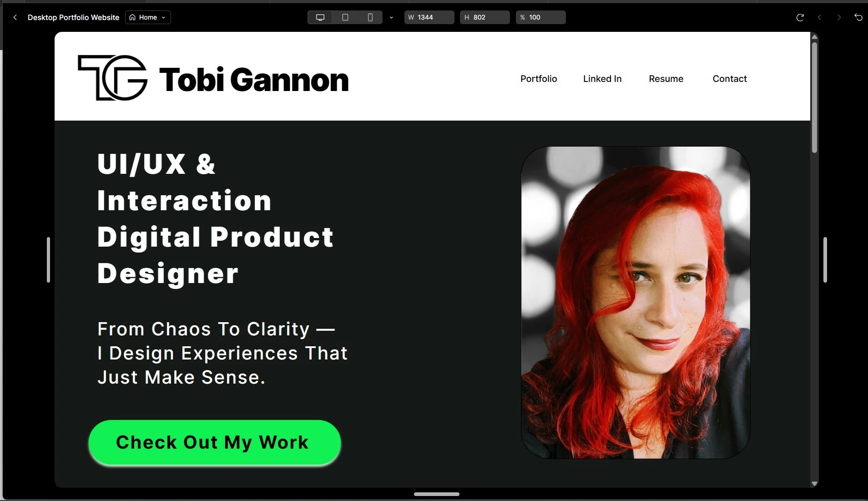868x501 pixels.
Task: Click the Check Out My Work button
Action: [215, 442]
